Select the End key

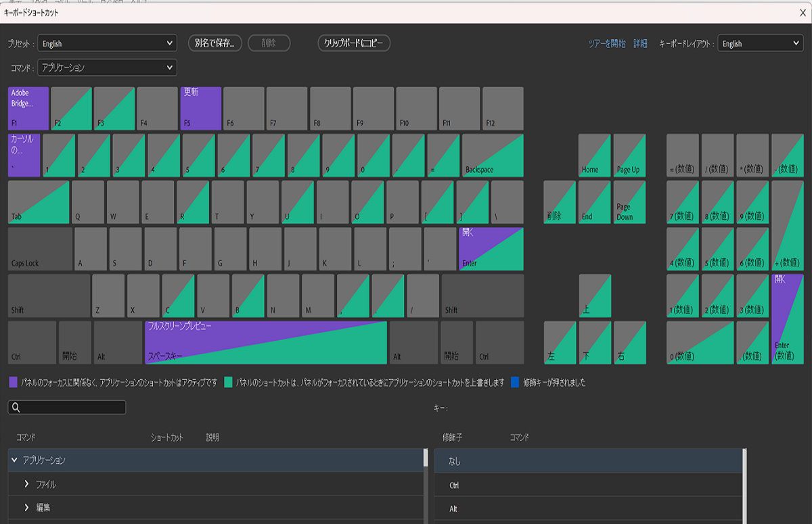click(x=595, y=202)
